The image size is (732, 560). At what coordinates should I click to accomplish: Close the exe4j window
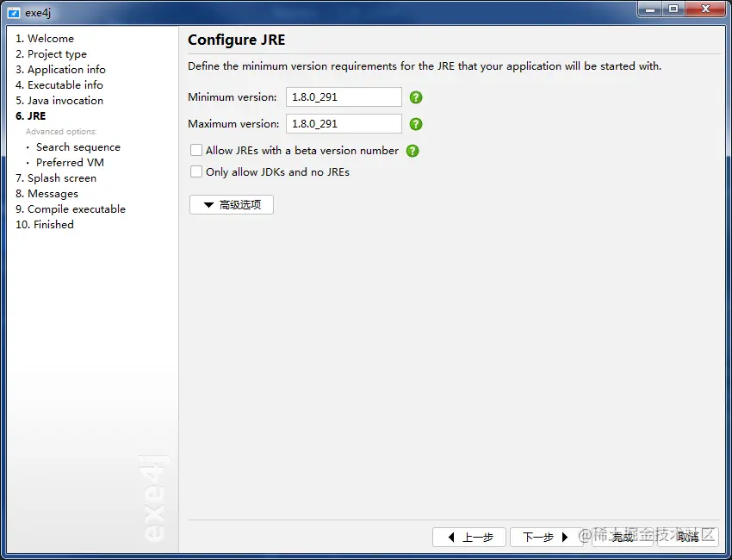[705, 9]
